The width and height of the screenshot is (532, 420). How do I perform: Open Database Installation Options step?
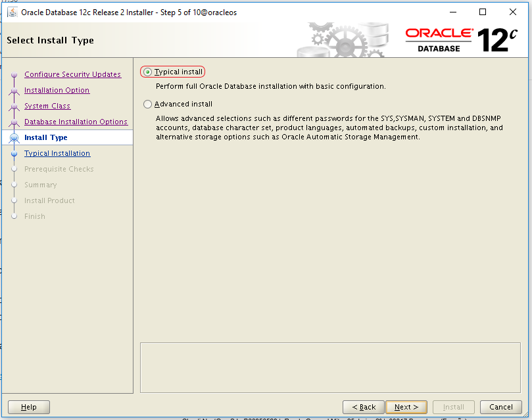coord(76,122)
